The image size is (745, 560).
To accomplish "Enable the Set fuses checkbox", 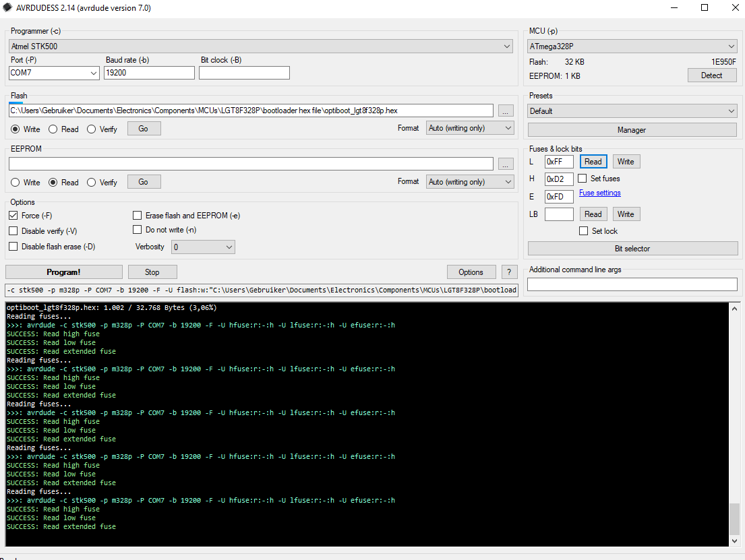I will (583, 179).
